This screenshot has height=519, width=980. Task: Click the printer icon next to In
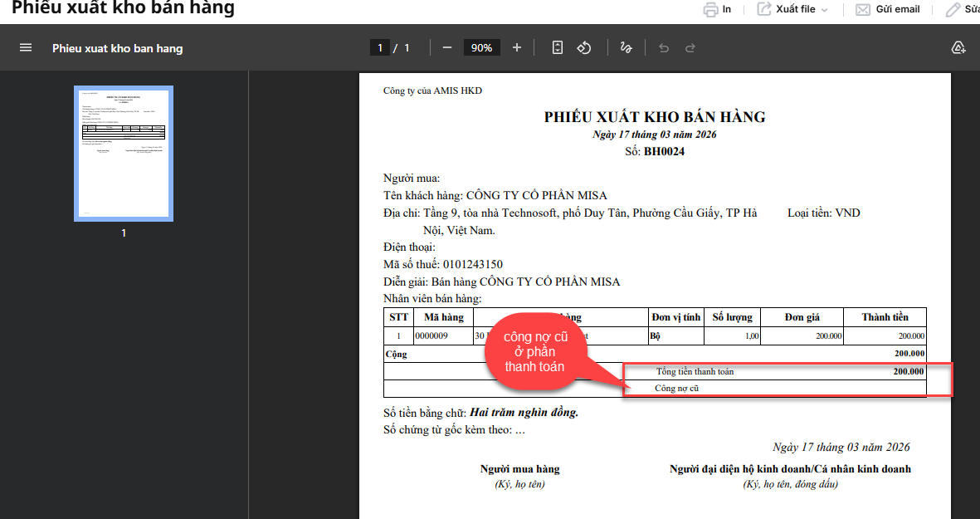710,10
